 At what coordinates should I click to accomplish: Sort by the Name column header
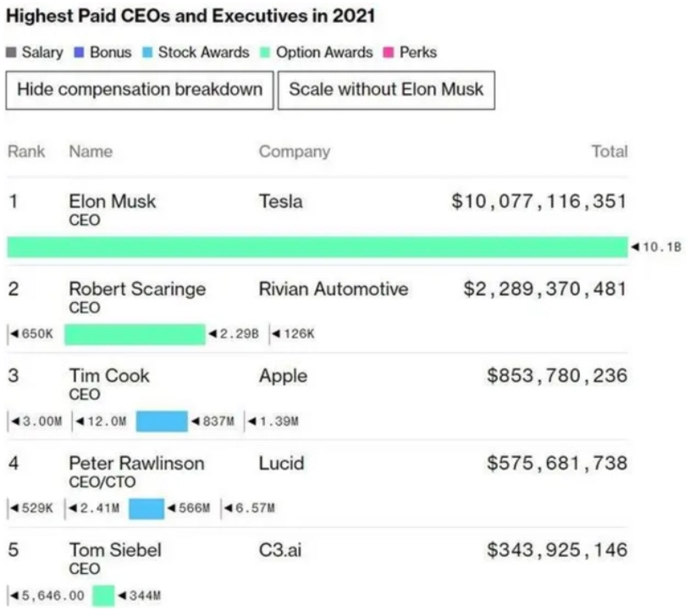[91, 152]
